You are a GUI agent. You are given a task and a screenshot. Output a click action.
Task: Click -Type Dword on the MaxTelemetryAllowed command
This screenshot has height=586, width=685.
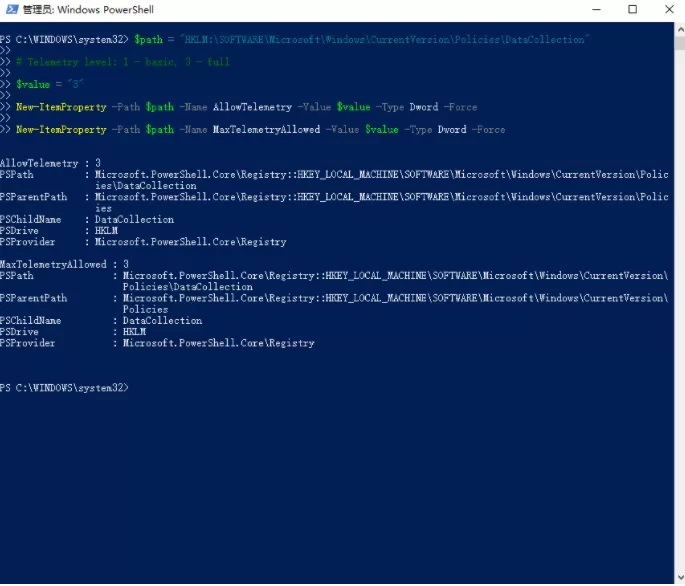coord(435,130)
